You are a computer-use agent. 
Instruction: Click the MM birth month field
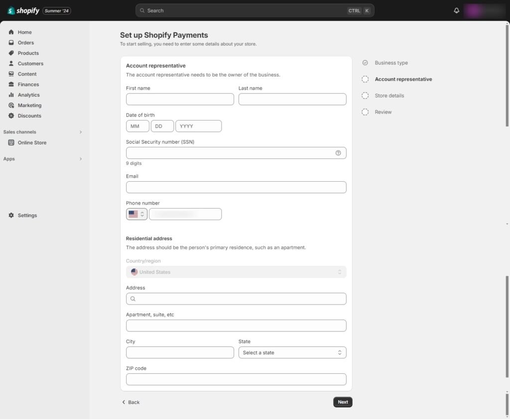137,126
